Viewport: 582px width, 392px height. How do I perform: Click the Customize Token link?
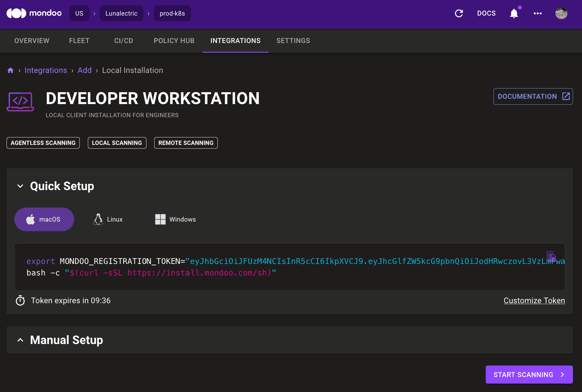point(534,300)
